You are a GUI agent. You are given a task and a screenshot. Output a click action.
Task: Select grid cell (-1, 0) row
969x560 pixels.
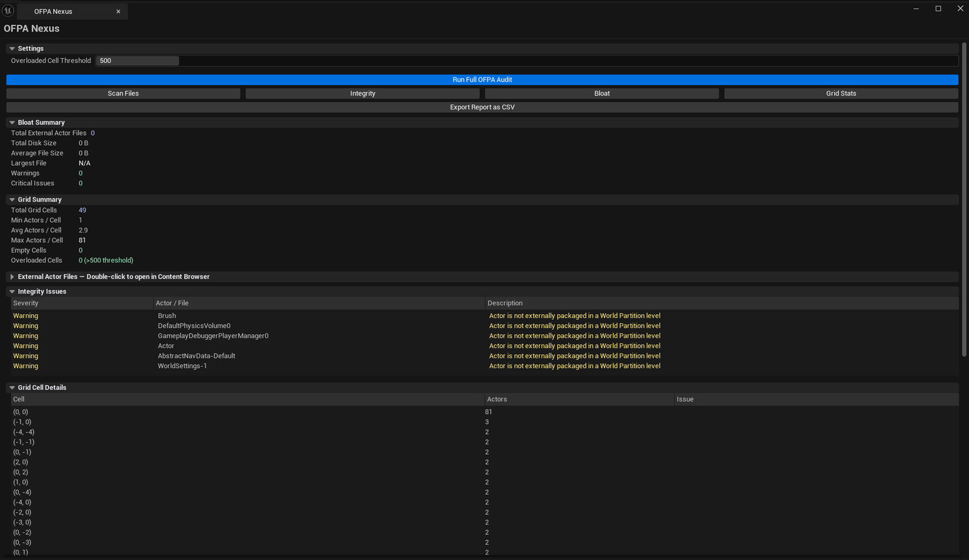coord(484,422)
